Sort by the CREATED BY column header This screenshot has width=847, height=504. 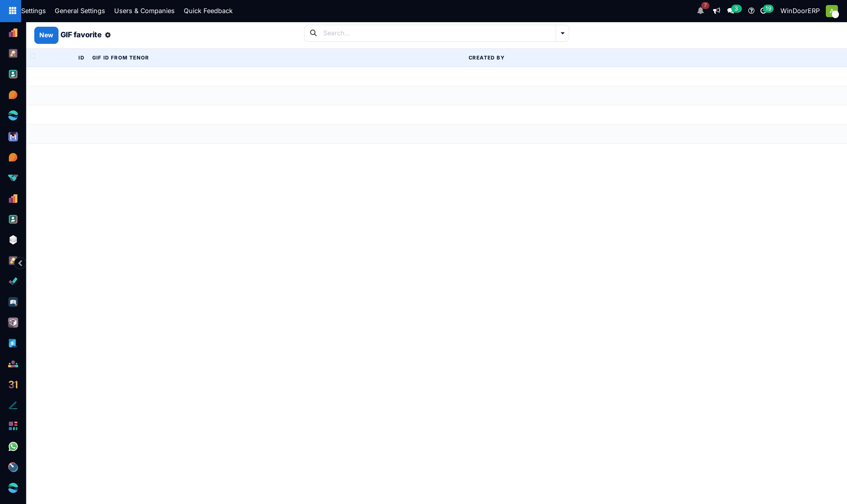486,58
